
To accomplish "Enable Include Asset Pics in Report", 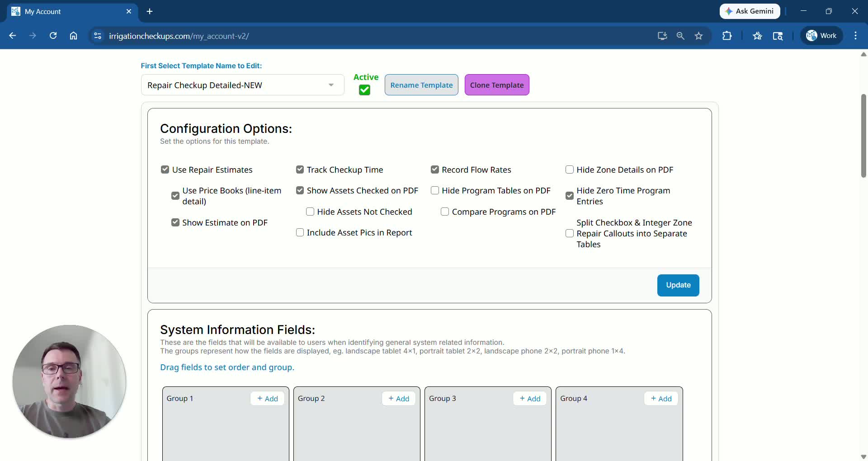I will tap(300, 232).
